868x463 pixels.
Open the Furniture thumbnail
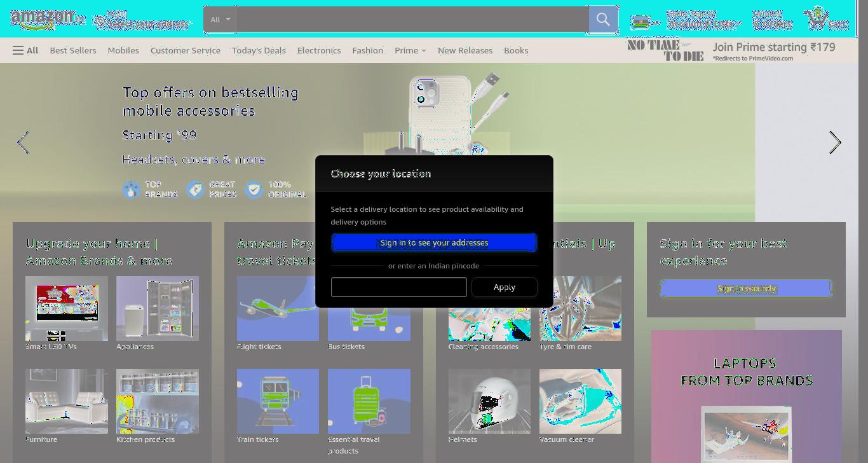67,401
